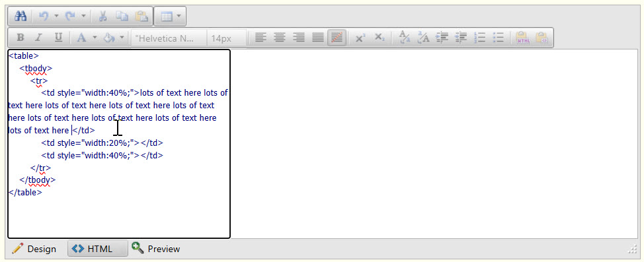Click the Superscript icon

360,38
